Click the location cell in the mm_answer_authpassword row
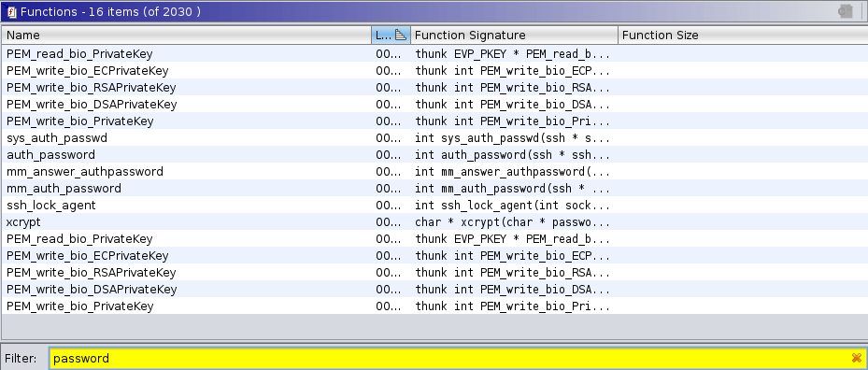Viewport: 868px width, 370px height. [x=390, y=172]
